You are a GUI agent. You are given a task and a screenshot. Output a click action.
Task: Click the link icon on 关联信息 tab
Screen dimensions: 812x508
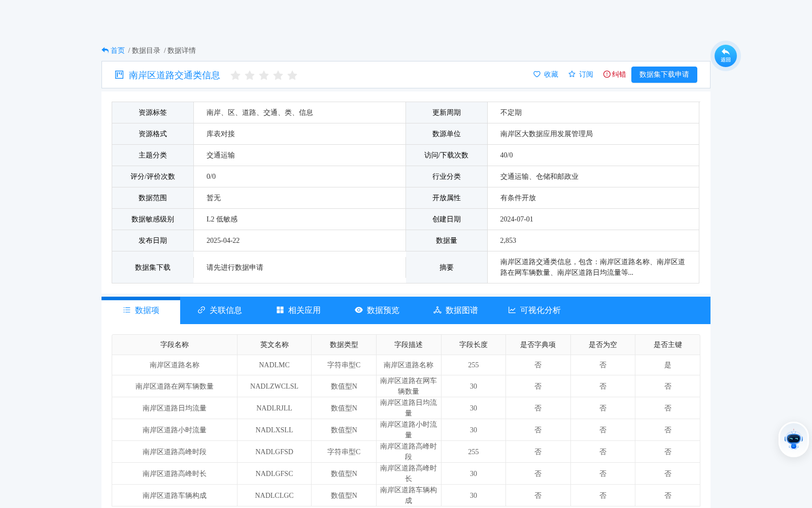[x=201, y=310]
